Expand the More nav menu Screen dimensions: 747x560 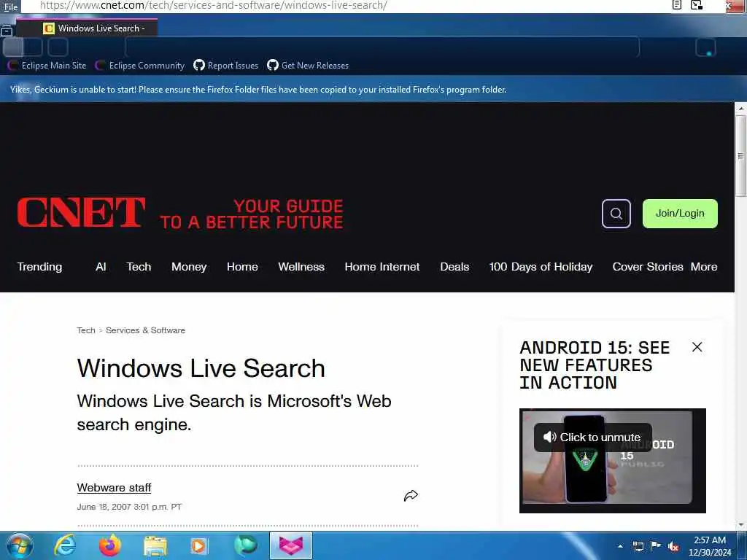(704, 267)
